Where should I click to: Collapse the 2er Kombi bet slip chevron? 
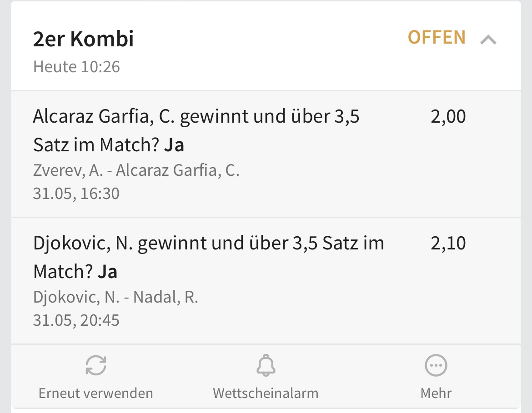click(488, 40)
